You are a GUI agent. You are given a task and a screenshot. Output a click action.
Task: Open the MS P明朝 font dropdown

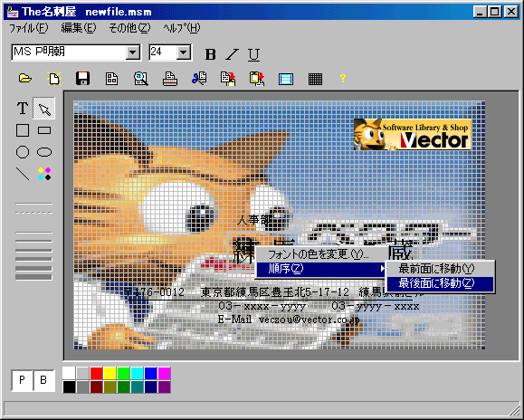click(x=133, y=52)
